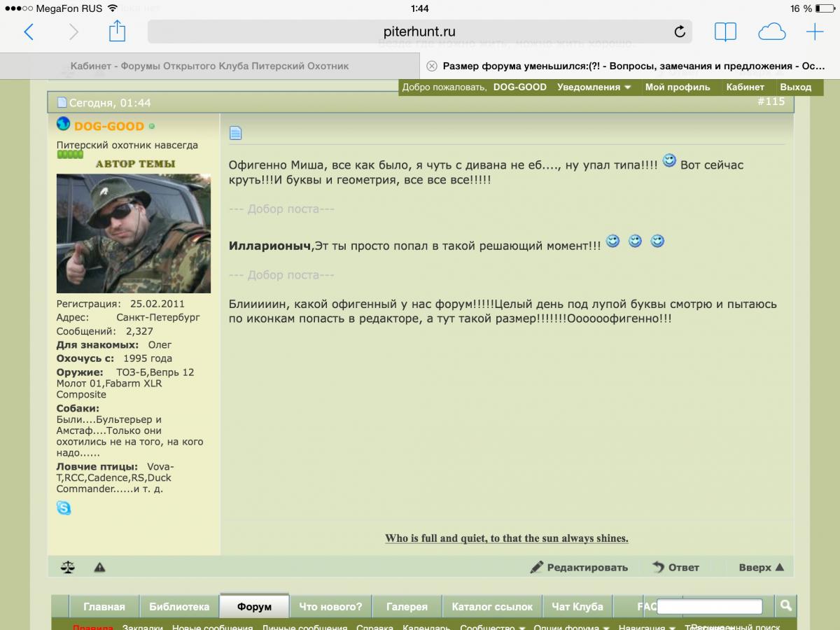Report post using warning triangle icon
This screenshot has width=840, height=630.
click(99, 567)
